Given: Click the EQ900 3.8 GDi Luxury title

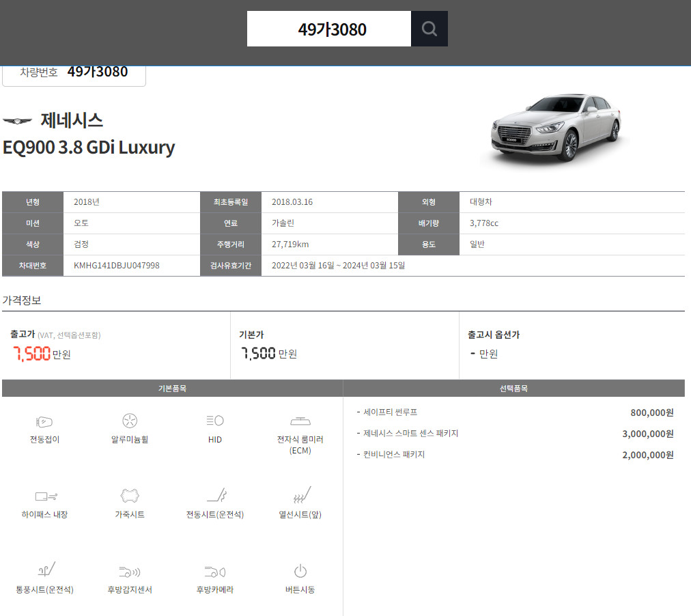Looking at the screenshot, I should [x=89, y=148].
